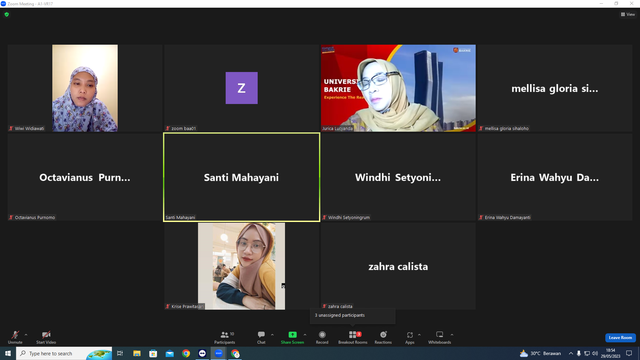The height and width of the screenshot is (360, 640).
Task: Expand chat options arrow next to Chat
Action: (x=272, y=335)
